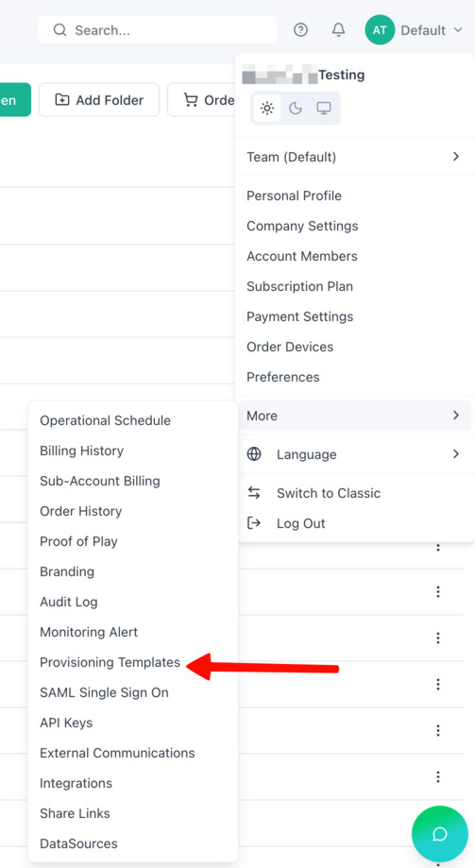
Task: Open Integrations
Action: 76,783
